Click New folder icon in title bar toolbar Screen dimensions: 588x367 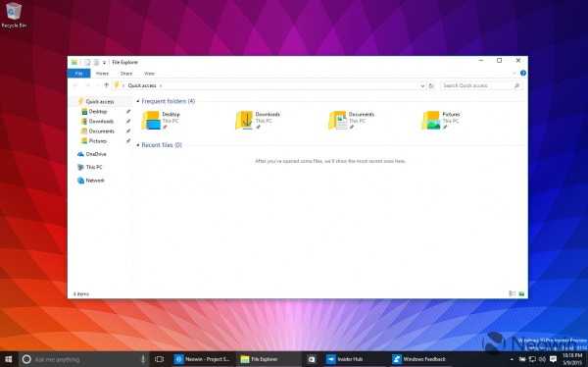point(96,63)
